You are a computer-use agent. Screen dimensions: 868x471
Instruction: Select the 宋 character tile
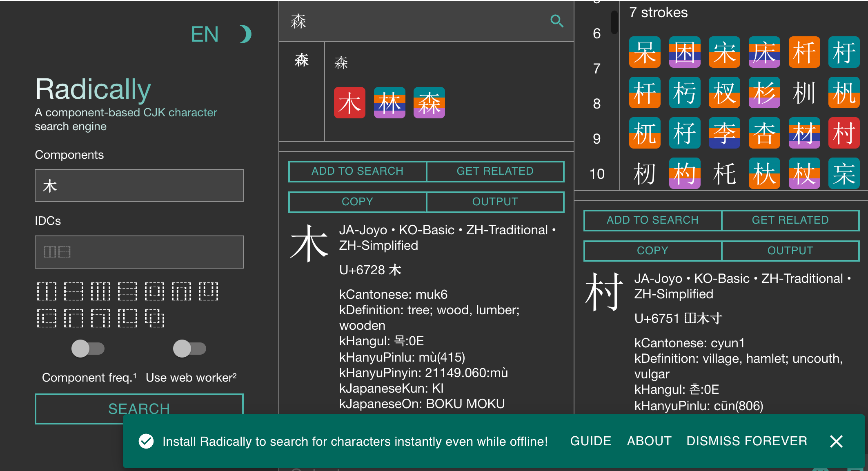724,52
